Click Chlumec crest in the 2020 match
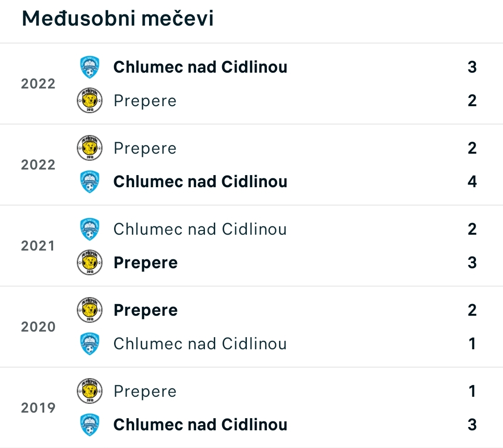Screen dimensions: 503x448 89,344
